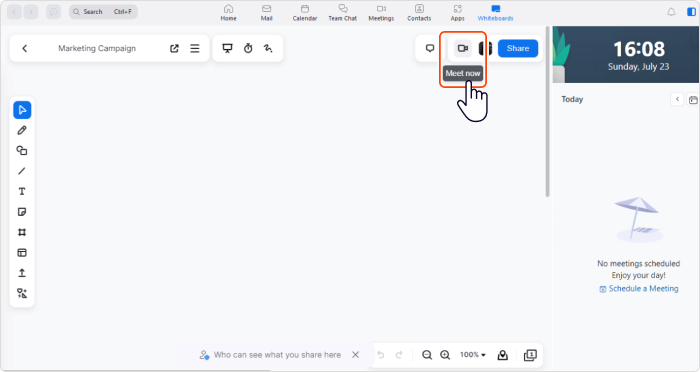700x372 pixels.
Task: Open the more tools icon
Action: click(x=22, y=293)
